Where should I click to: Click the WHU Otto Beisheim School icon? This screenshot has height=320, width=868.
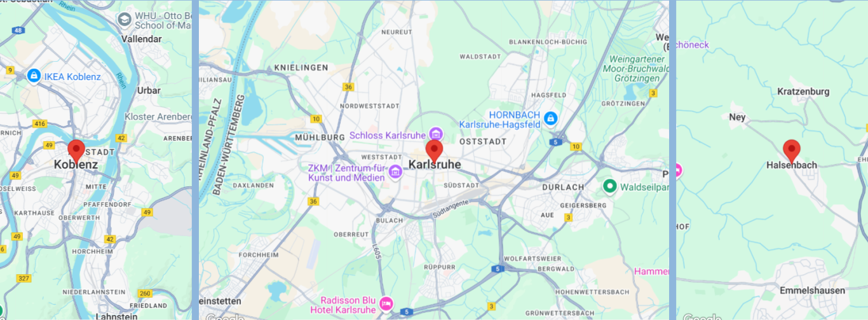pos(125,20)
